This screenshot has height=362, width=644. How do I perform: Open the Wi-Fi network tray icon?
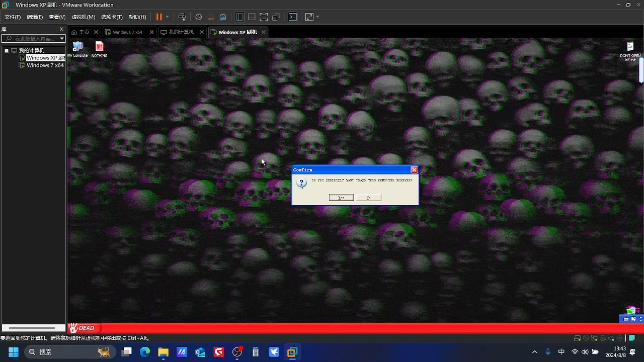coord(575,352)
